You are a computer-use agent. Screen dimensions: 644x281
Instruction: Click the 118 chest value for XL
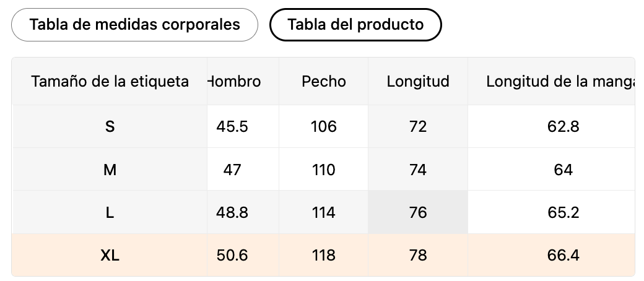[x=324, y=255]
